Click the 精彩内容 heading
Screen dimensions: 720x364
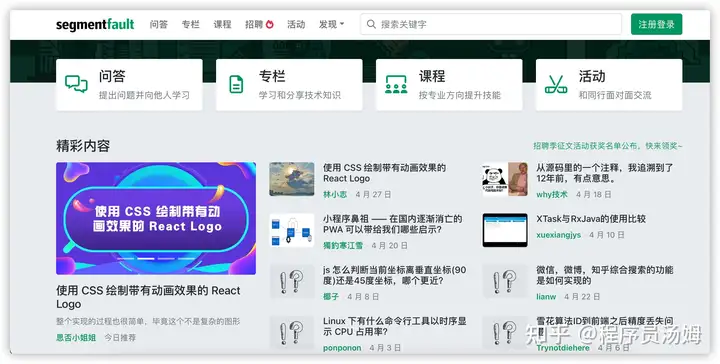click(x=83, y=146)
